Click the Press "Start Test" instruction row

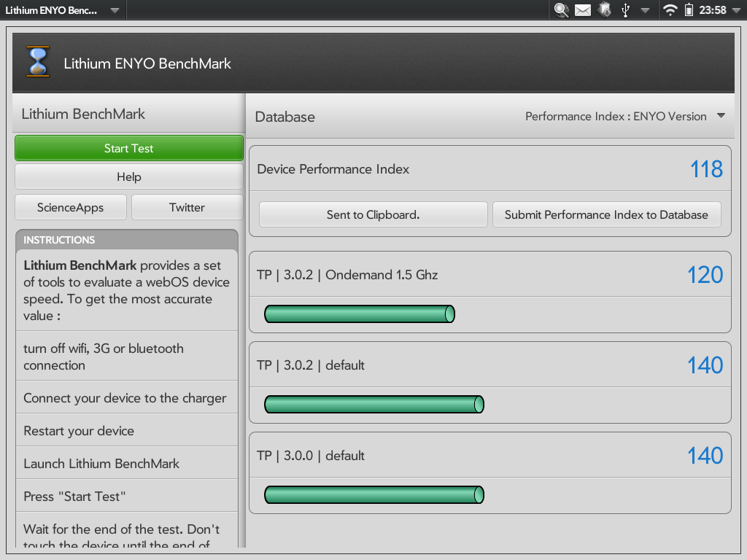[x=127, y=496]
